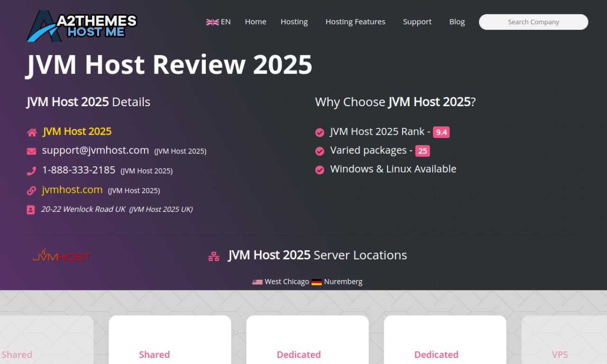Click the network icon beside Server Locations
The height and width of the screenshot is (364, 607).
[214, 256]
